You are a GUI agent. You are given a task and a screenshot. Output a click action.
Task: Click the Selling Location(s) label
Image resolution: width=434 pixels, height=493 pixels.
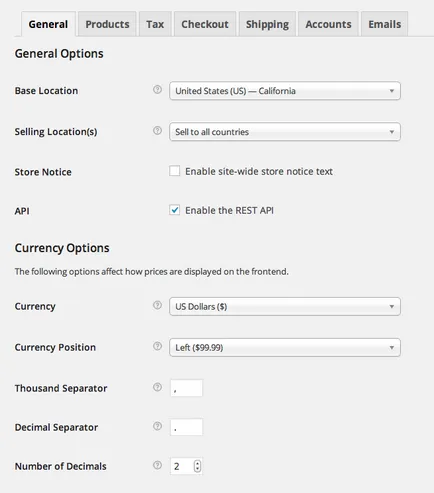[x=56, y=132]
